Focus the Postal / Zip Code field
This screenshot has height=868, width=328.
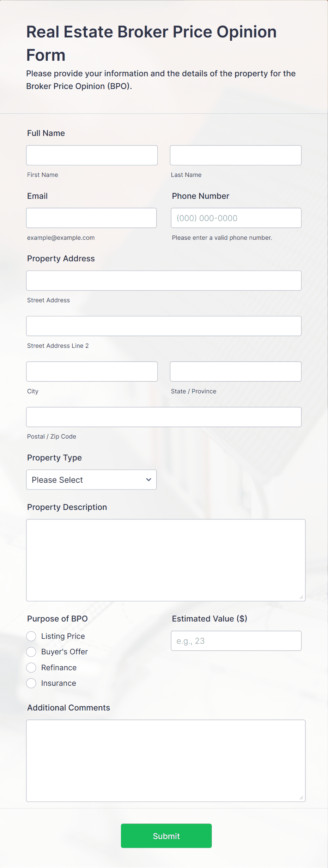click(x=164, y=417)
